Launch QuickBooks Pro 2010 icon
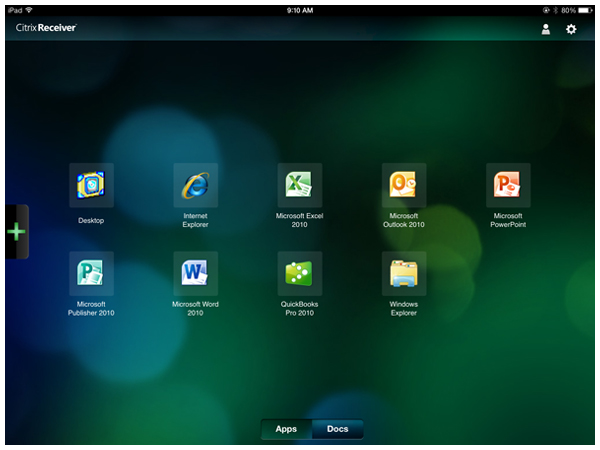The height and width of the screenshot is (450, 600). (x=300, y=273)
